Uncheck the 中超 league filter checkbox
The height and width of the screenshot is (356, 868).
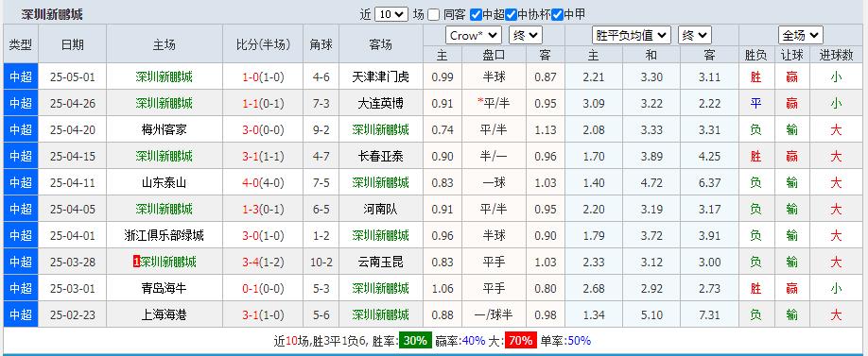pos(476,15)
